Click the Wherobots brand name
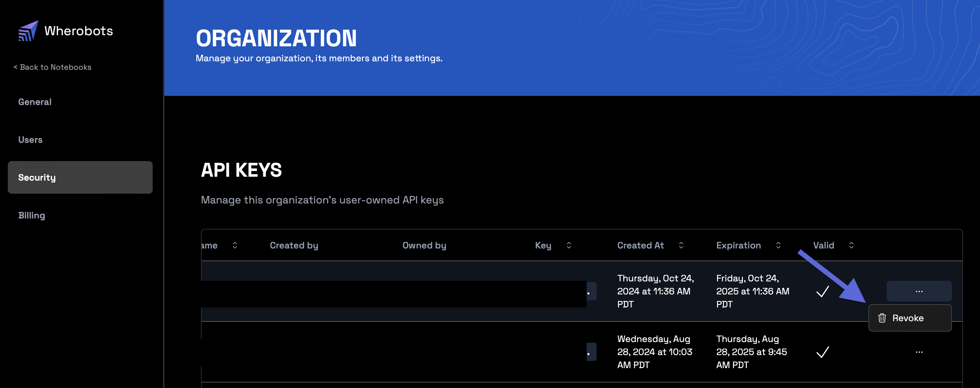The height and width of the screenshot is (388, 980). 78,31
